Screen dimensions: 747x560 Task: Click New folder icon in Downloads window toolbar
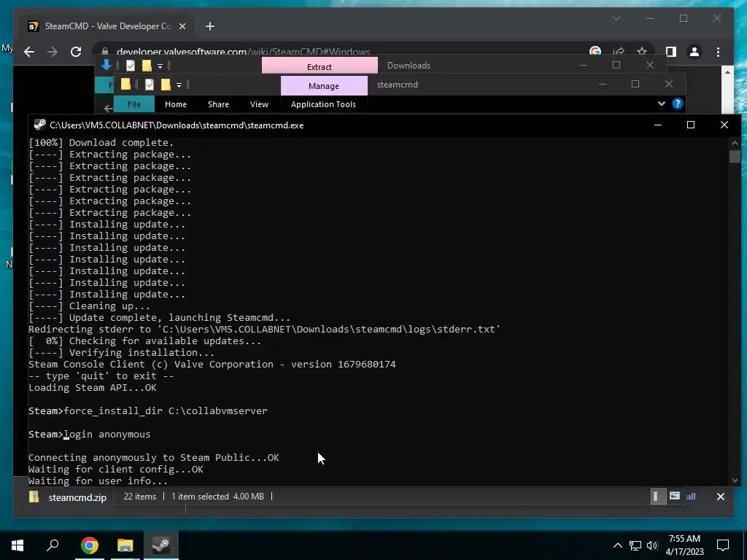(x=147, y=66)
